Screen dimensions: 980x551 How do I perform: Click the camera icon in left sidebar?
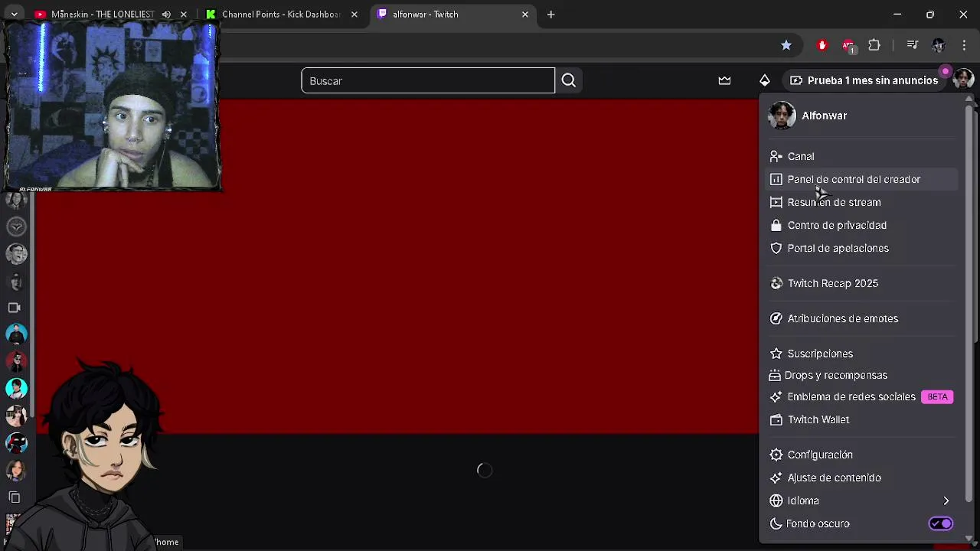(x=15, y=308)
